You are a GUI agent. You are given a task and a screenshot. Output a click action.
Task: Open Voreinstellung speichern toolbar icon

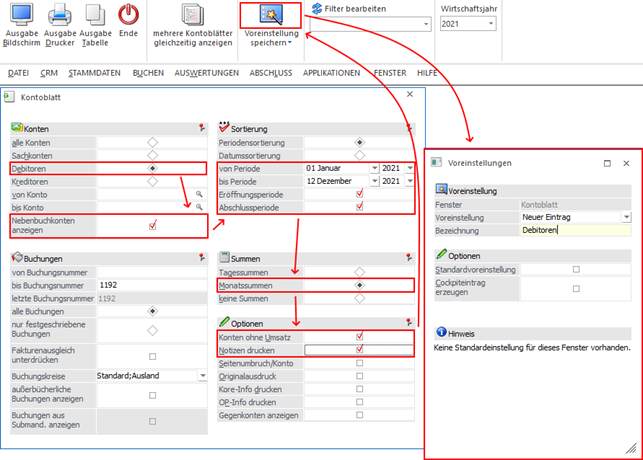pos(270,14)
